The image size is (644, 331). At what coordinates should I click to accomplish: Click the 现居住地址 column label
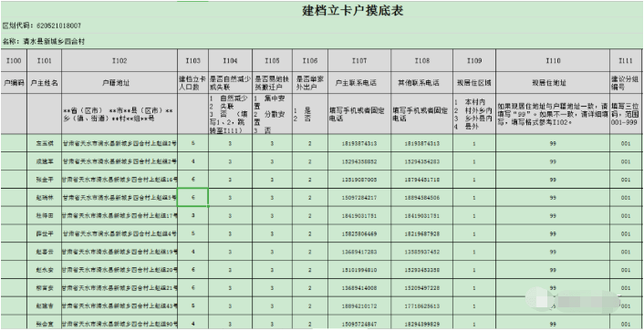pos(553,83)
